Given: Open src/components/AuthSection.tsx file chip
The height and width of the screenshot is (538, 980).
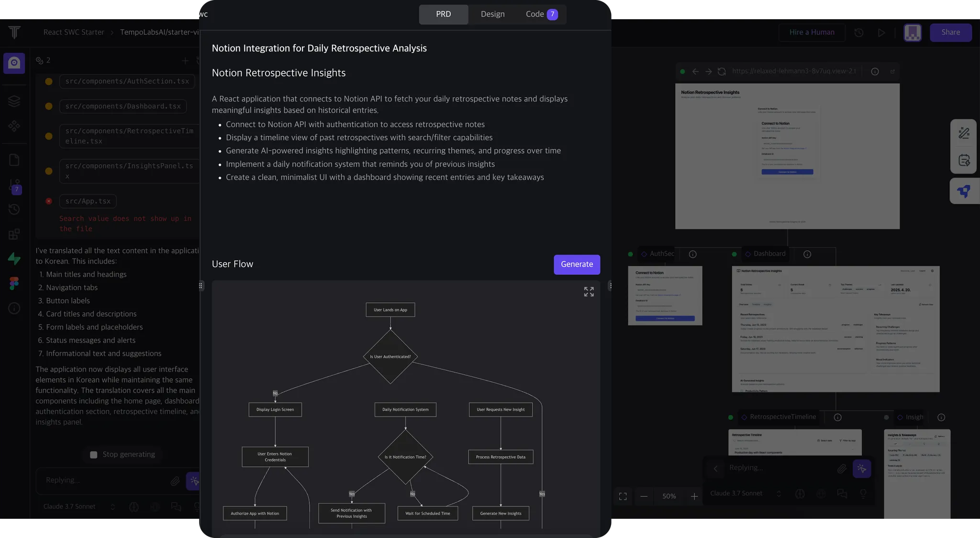Looking at the screenshot, I should point(127,81).
